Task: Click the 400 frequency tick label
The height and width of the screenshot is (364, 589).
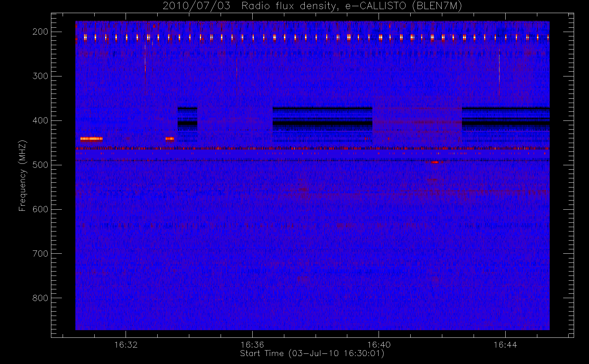Action: click(x=40, y=120)
